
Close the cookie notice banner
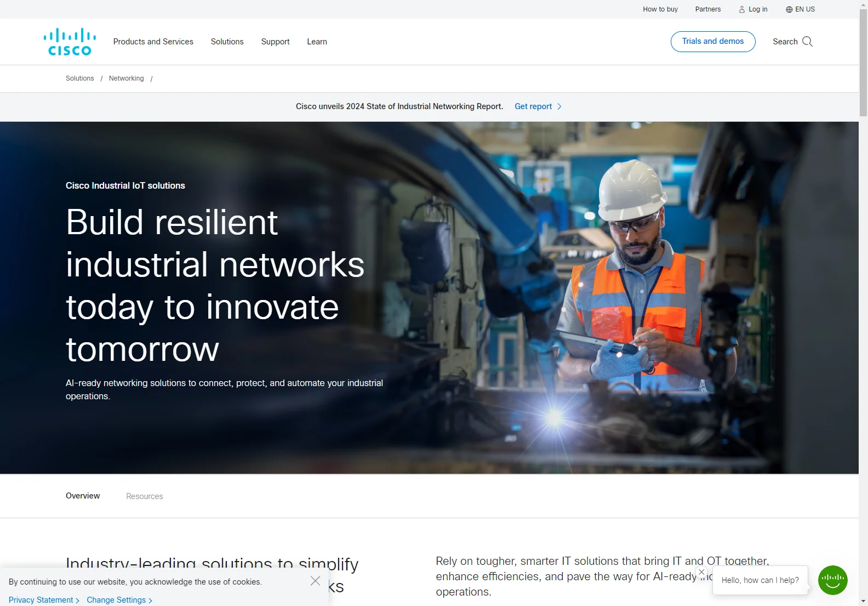(x=315, y=581)
